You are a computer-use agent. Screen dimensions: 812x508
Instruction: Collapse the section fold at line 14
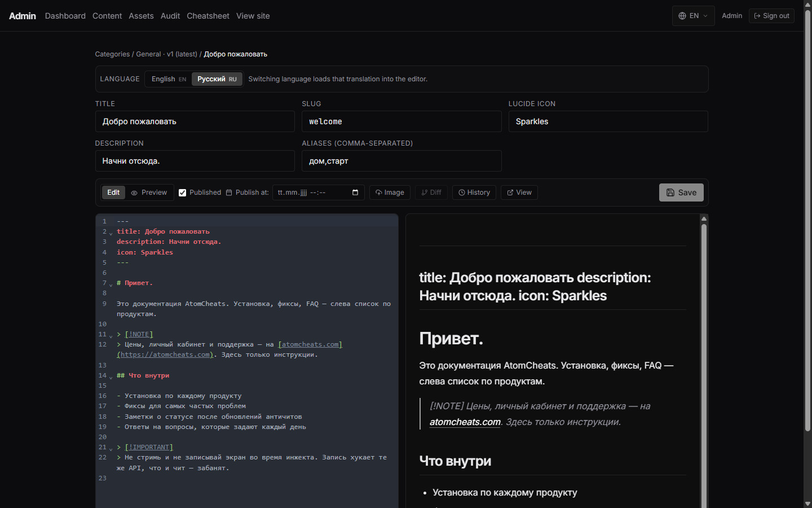(x=111, y=377)
